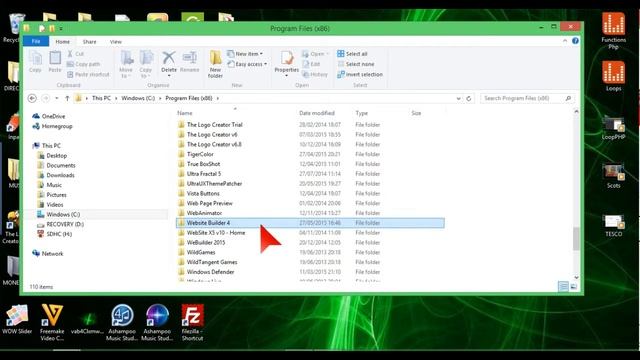Expand the Delete button's dropdown arrow
This screenshot has width=640, height=360.
pos(169,76)
